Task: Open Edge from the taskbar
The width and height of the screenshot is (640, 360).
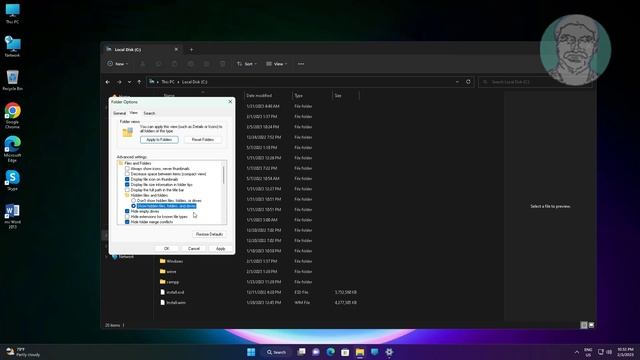Action: tap(331, 352)
